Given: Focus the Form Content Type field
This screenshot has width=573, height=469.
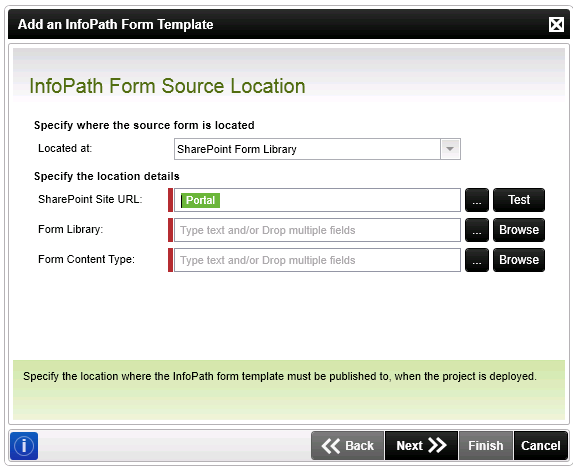Looking at the screenshot, I should 317,260.
